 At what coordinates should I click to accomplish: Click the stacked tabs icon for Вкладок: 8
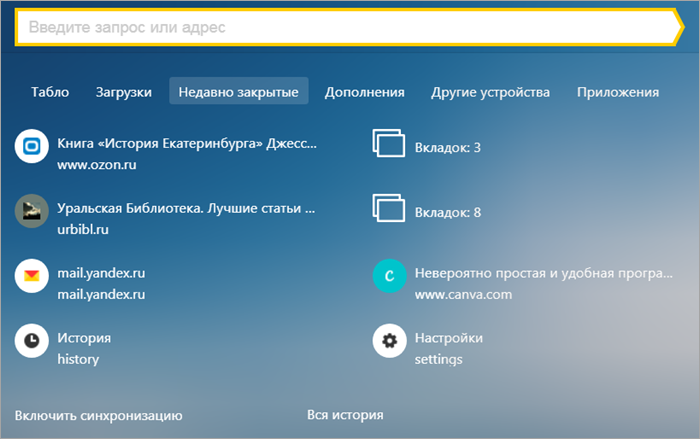389,208
